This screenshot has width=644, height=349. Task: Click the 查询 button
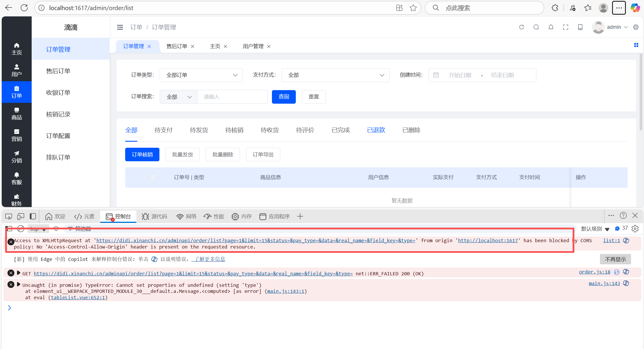pyautogui.click(x=284, y=97)
